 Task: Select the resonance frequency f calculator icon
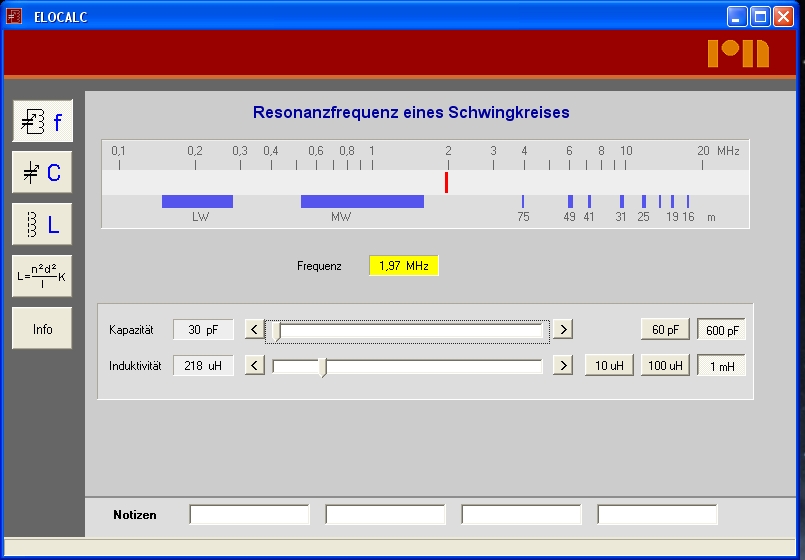point(42,122)
